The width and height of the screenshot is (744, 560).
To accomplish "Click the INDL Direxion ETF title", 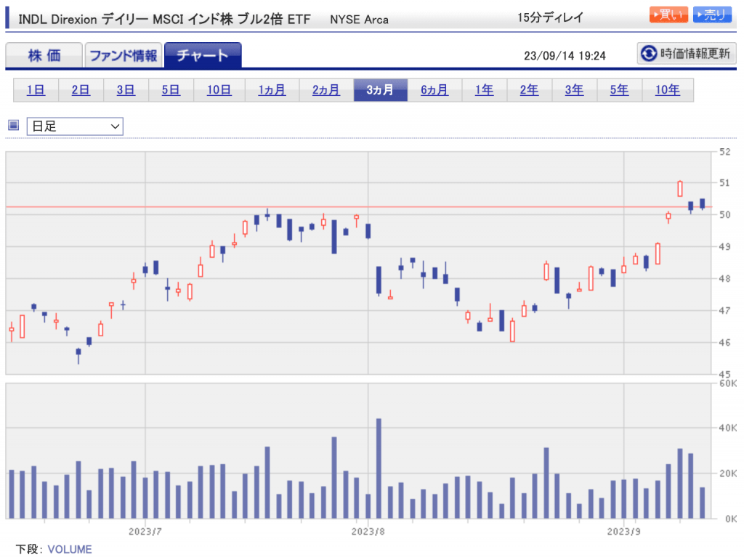I will (x=164, y=20).
